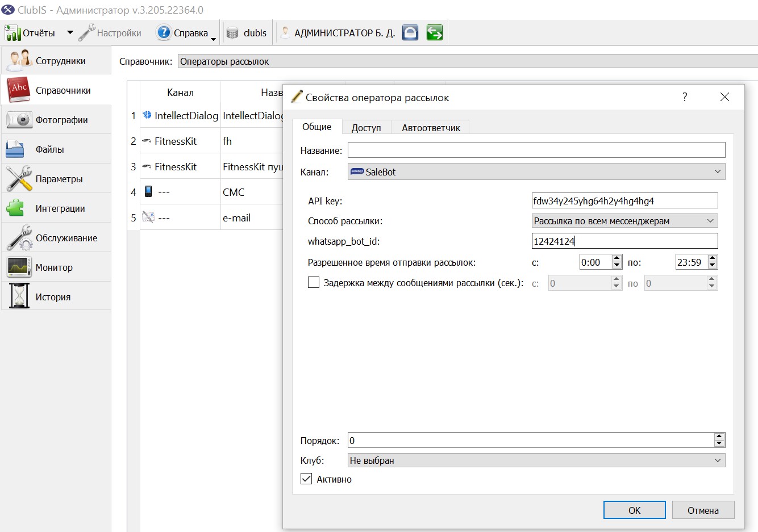Select the Фотографии camera icon
The image size is (758, 532).
tap(19, 119)
